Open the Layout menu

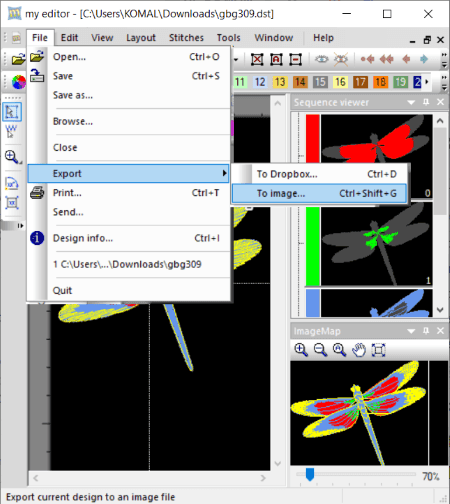141,38
